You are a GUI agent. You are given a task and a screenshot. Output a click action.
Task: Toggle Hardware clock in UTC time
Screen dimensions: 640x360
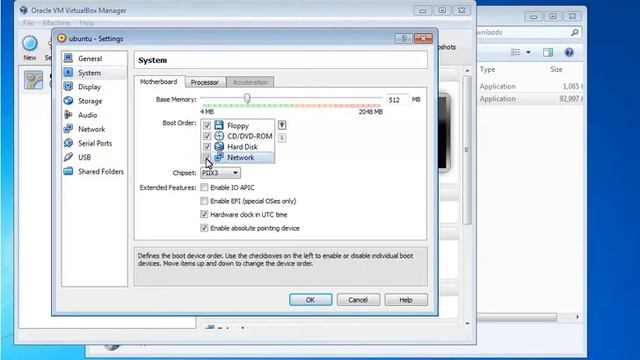coord(204,214)
